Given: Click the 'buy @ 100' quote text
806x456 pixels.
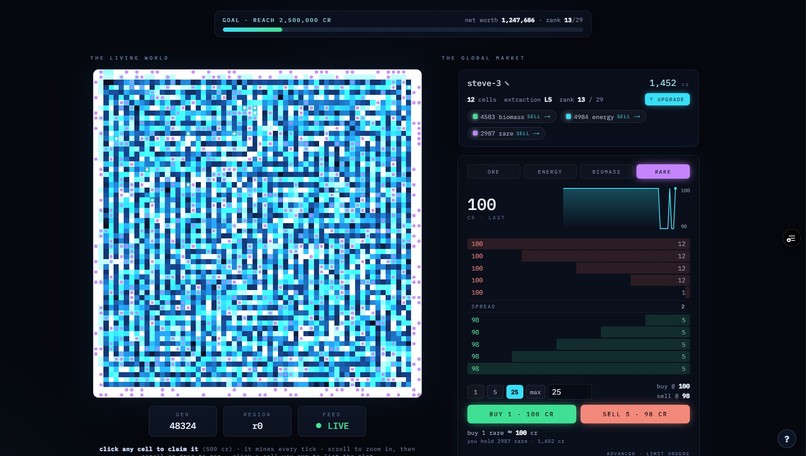Looking at the screenshot, I should tap(673, 387).
